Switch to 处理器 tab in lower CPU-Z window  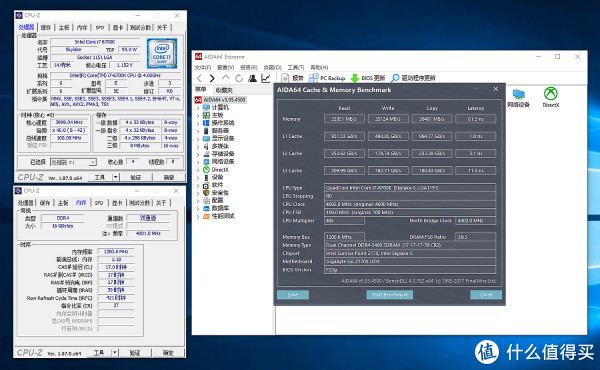[x=26, y=203]
